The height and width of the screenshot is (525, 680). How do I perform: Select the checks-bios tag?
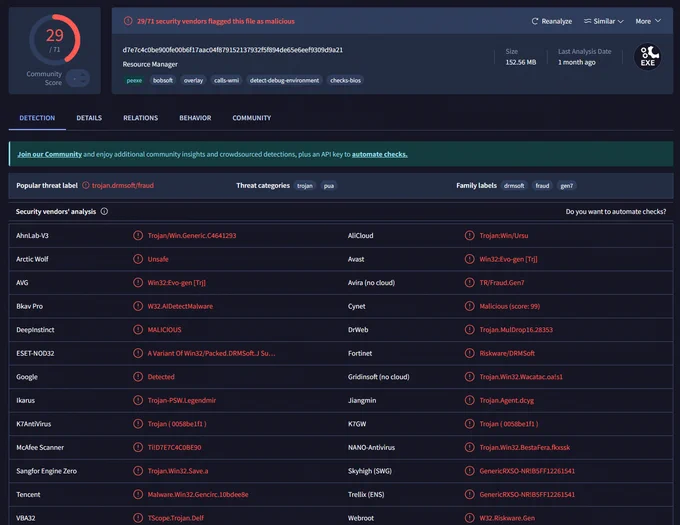coord(345,80)
